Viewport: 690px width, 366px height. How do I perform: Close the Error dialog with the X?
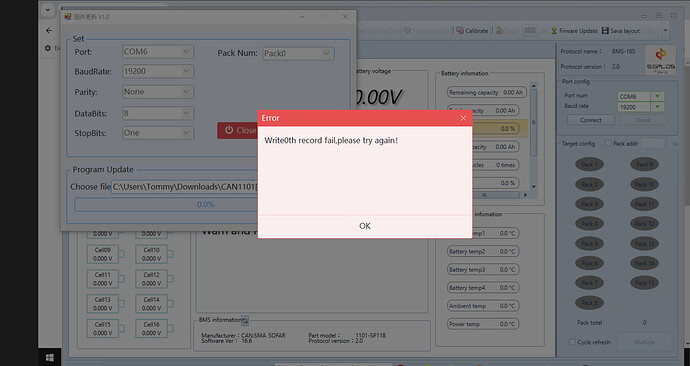463,118
